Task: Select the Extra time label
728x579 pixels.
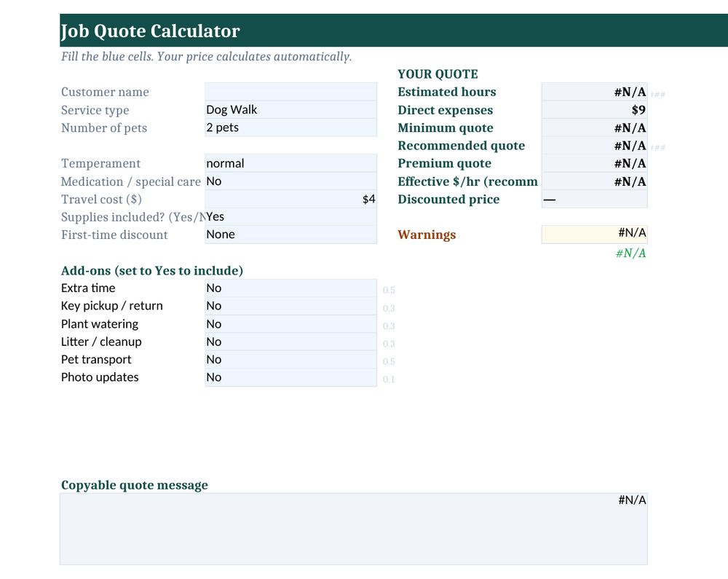Action: click(x=88, y=288)
